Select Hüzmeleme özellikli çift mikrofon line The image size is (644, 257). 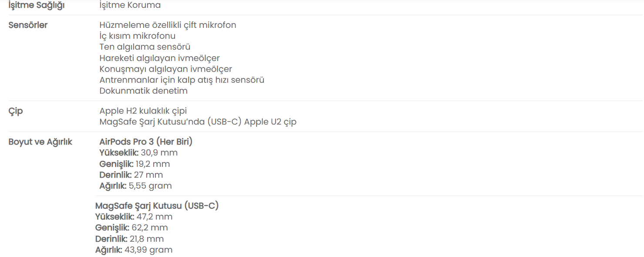coord(168,25)
